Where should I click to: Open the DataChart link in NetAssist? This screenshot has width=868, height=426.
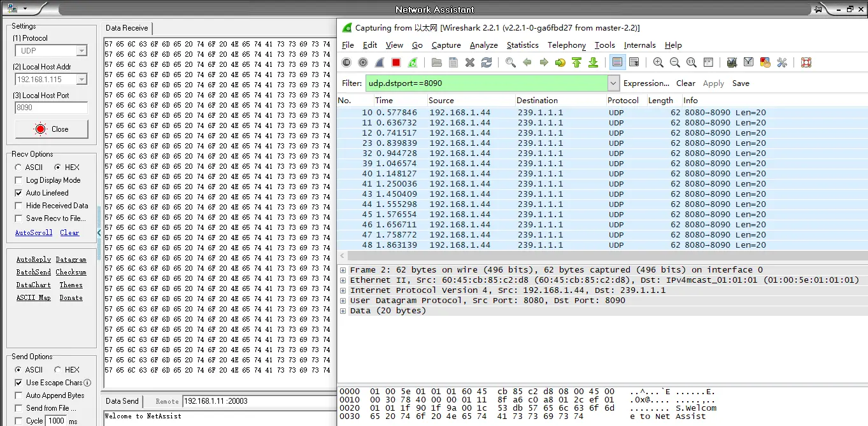click(33, 285)
